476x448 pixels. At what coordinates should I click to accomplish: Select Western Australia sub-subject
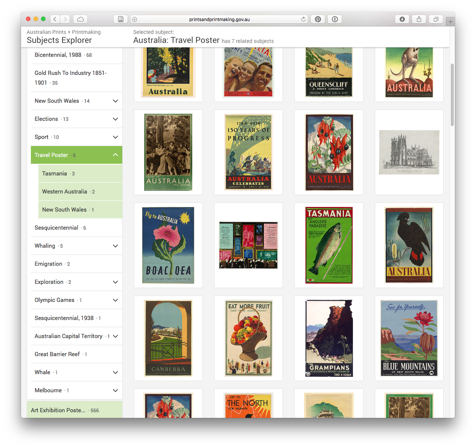[x=81, y=191]
